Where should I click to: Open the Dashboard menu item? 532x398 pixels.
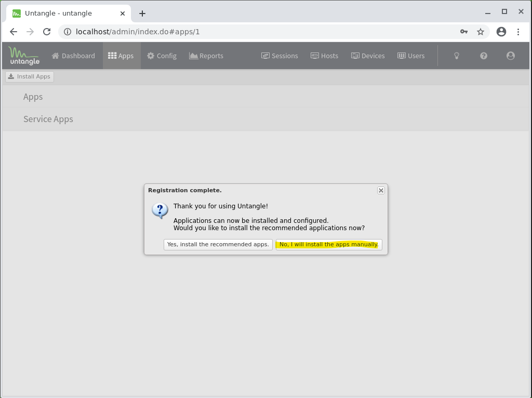[73, 56]
